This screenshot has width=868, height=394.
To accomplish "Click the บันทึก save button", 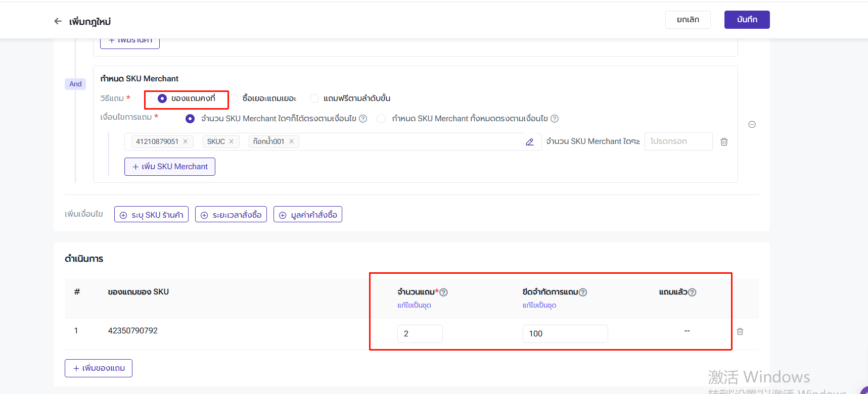I will [747, 20].
